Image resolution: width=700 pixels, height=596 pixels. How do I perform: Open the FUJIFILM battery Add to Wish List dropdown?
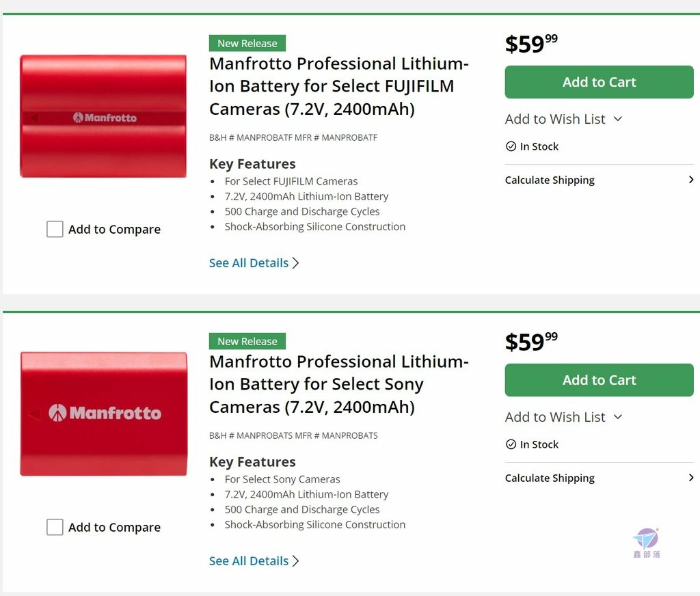pos(563,119)
